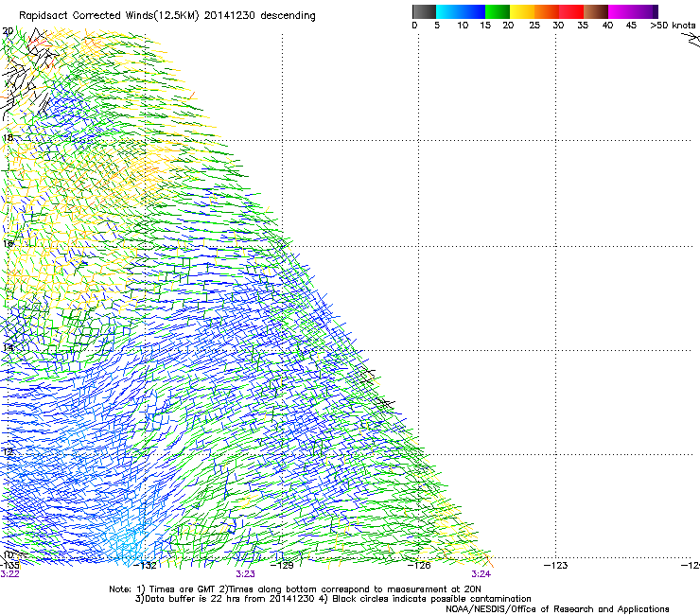Click the longitude label '-126'
The image size is (700, 615).
tap(419, 566)
